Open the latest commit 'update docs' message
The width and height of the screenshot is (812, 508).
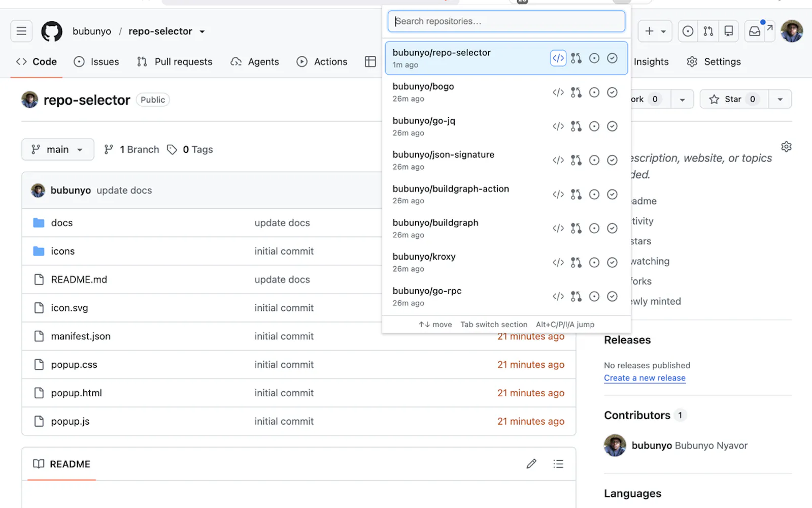[124, 190]
